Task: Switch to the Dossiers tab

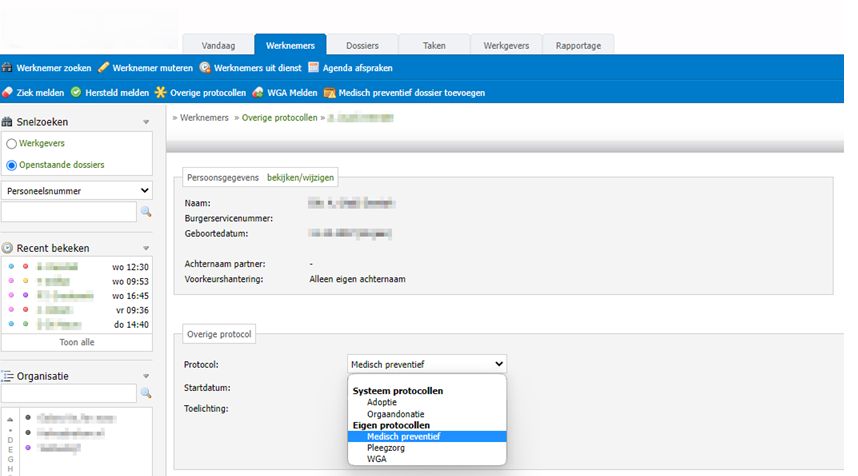Action: click(x=362, y=46)
